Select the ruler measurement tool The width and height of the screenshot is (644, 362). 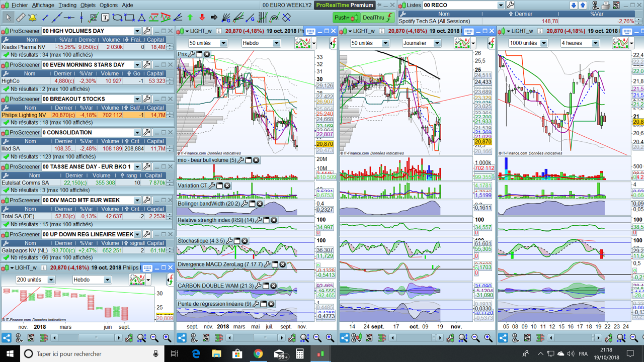[x=20, y=18]
